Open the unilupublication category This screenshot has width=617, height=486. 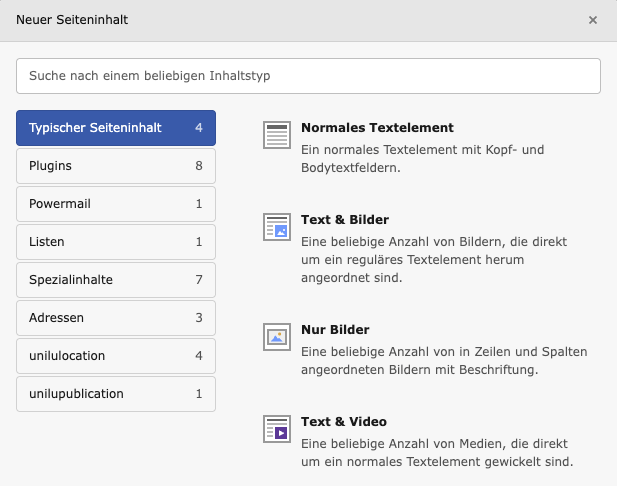click(116, 394)
